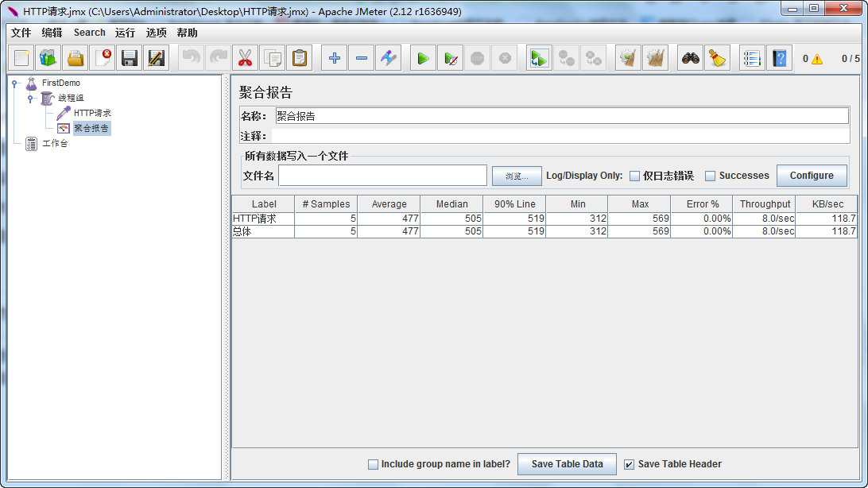Click the HTTP请求 row label cell
The image size is (868, 488).
click(x=263, y=219)
